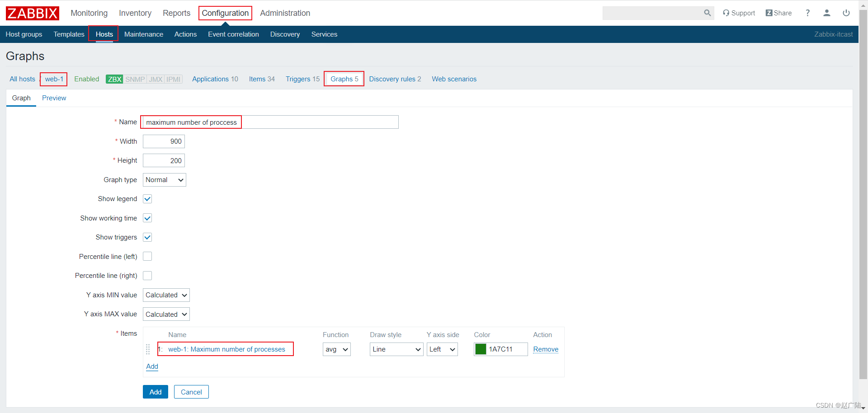868x413 pixels.
Task: Click the search magnifier icon
Action: coord(708,13)
